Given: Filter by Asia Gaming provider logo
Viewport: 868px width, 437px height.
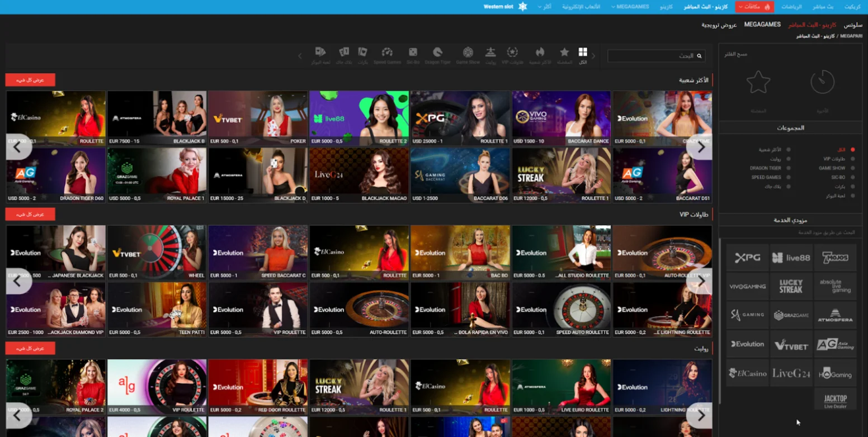Looking at the screenshot, I should (835, 344).
